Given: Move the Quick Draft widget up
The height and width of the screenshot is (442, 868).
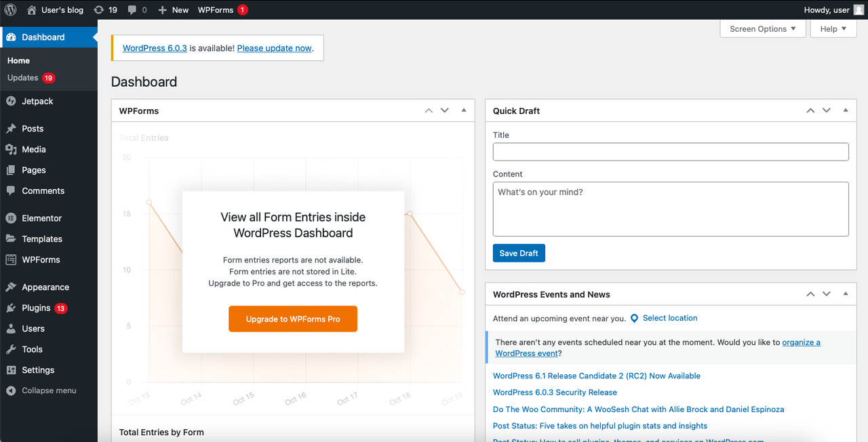Looking at the screenshot, I should pos(810,110).
